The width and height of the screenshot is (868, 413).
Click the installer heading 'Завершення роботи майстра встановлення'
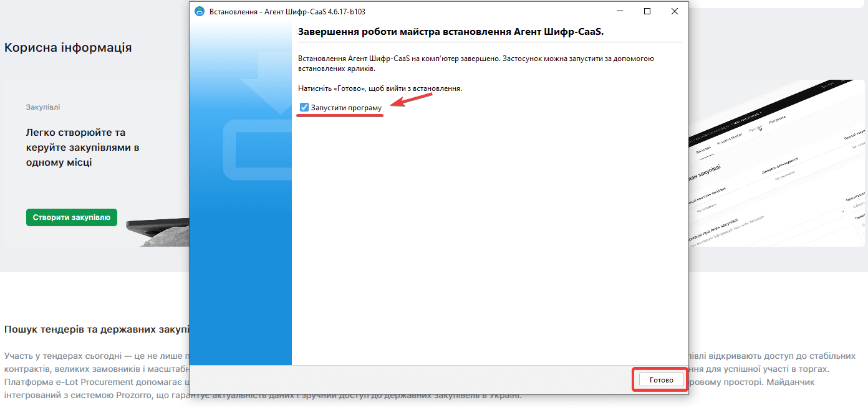point(451,31)
